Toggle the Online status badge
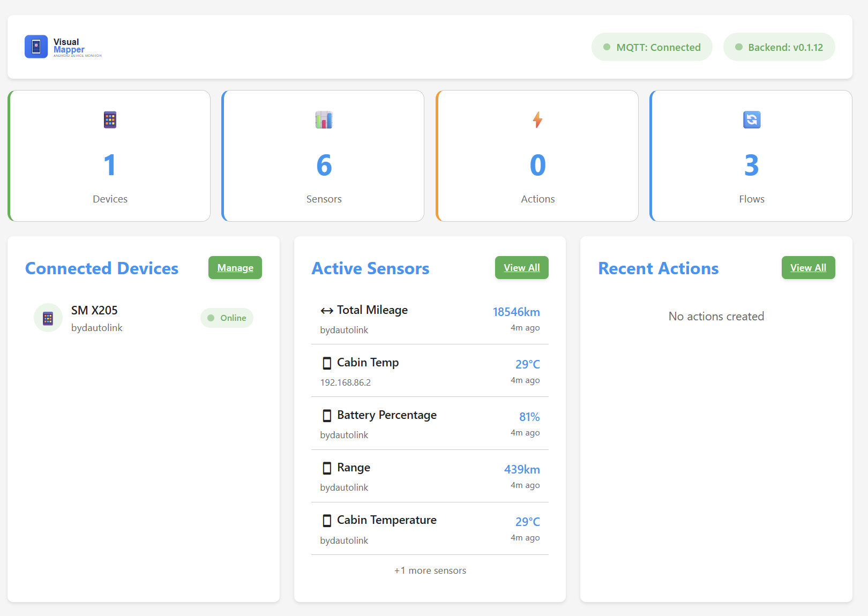This screenshot has width=868, height=616. click(x=227, y=318)
